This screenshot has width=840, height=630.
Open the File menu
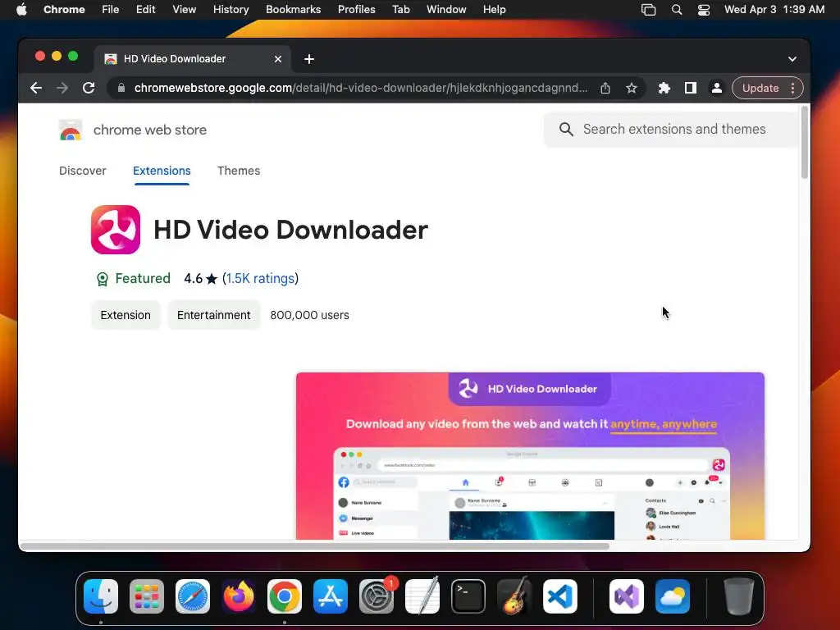pyautogui.click(x=111, y=10)
